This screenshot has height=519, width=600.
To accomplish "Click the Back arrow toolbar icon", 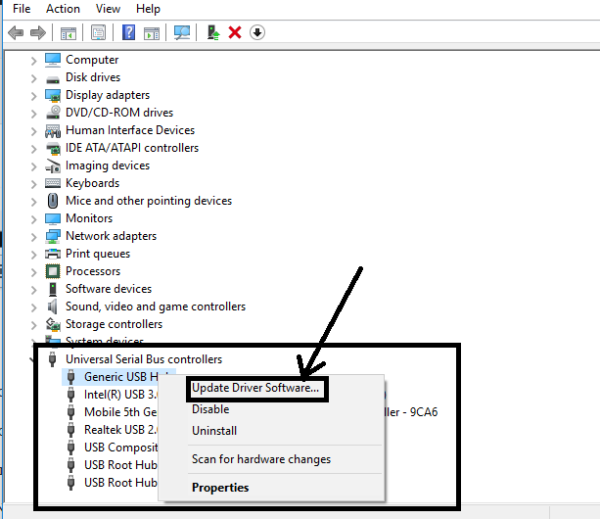I will coord(16,33).
